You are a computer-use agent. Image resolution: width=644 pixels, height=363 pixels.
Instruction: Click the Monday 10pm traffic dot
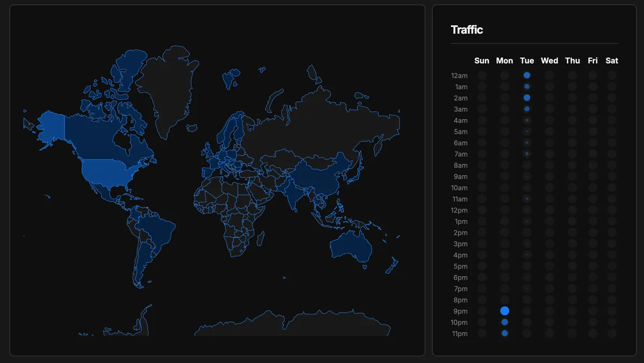pyautogui.click(x=504, y=322)
